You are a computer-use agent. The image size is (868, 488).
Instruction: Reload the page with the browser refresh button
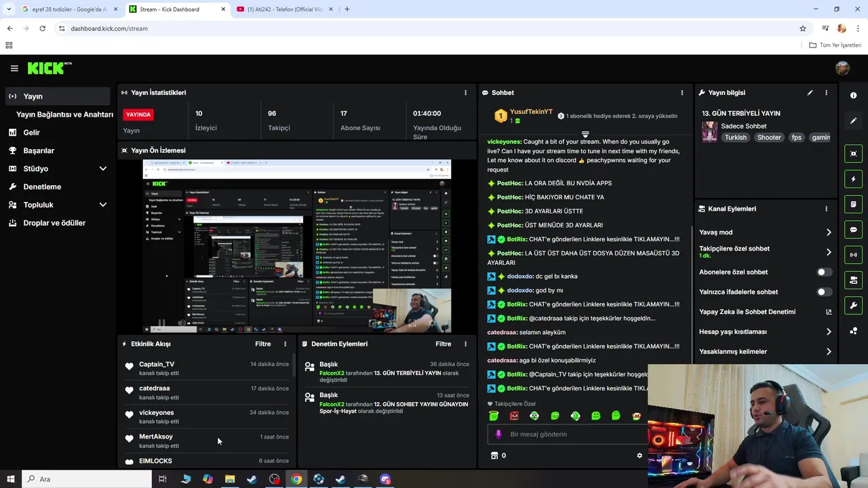coord(42,28)
